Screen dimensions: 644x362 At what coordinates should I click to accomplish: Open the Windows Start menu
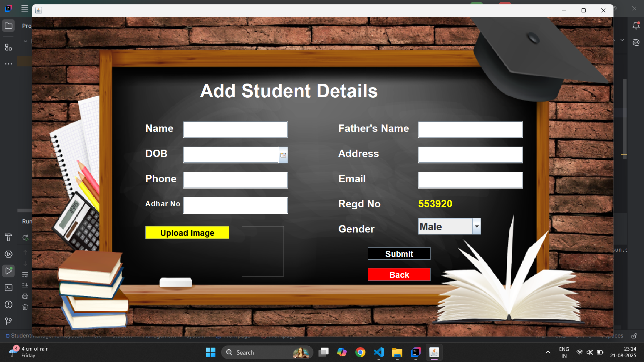[x=210, y=352]
